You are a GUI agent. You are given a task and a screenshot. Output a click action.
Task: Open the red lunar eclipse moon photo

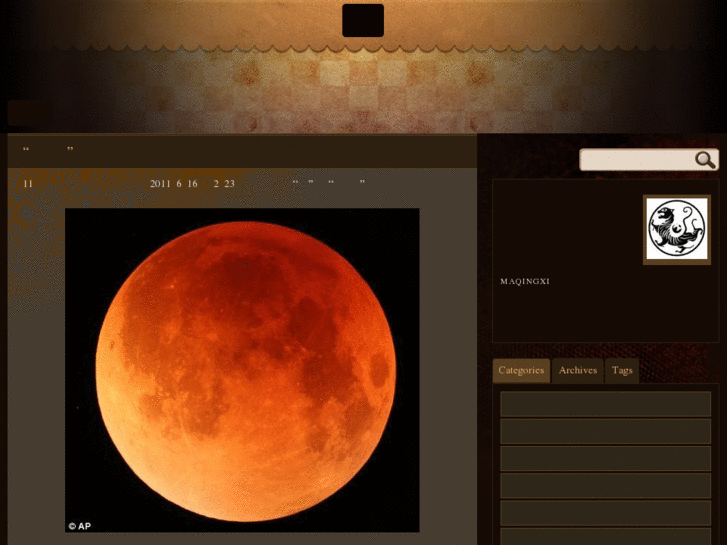242,370
